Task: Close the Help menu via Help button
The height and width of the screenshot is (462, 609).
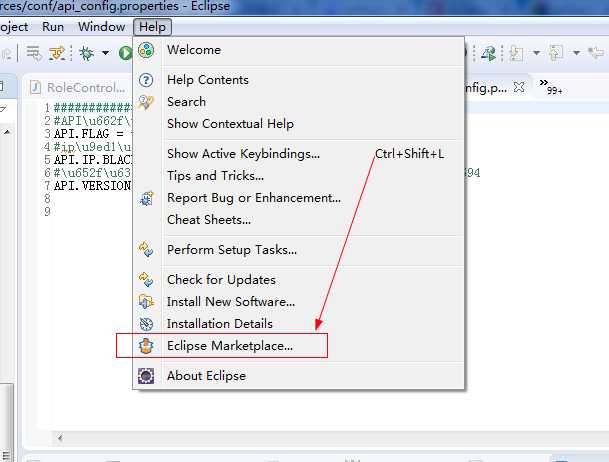Action: pyautogui.click(x=152, y=27)
